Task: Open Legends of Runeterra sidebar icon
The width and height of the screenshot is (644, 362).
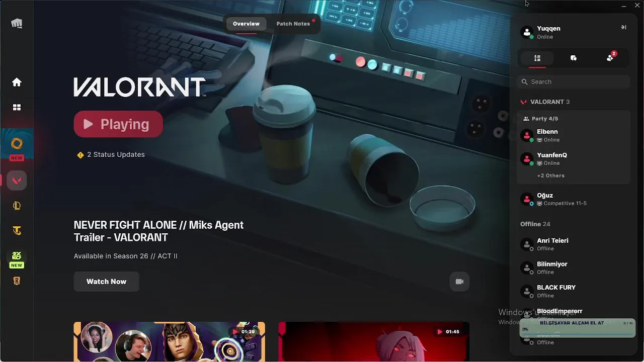Action: coord(17,281)
